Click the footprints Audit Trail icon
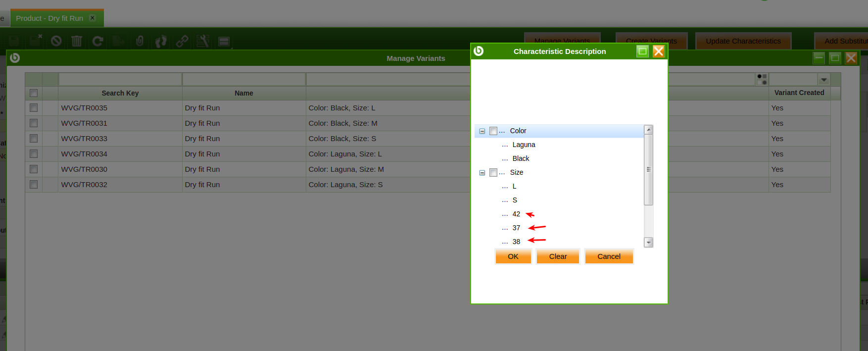The height and width of the screenshot is (351, 868). pos(161,41)
